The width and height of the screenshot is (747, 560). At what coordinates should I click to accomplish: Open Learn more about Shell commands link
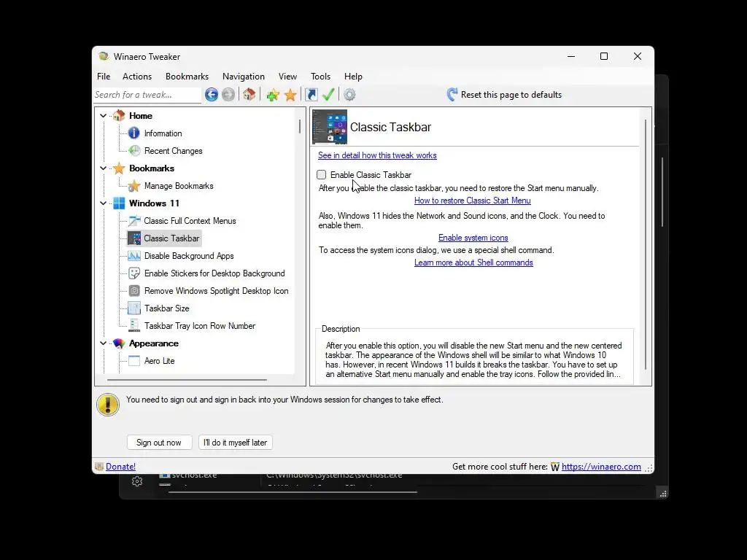click(473, 262)
